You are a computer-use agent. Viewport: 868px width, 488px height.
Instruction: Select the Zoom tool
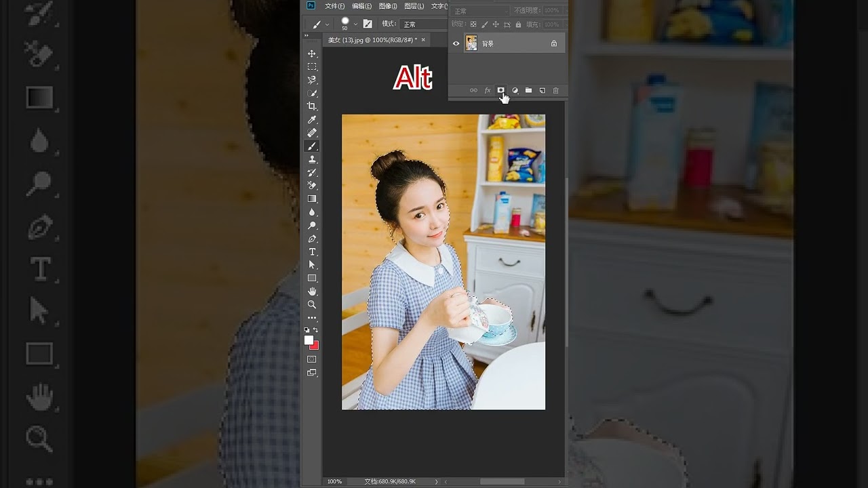click(x=312, y=304)
